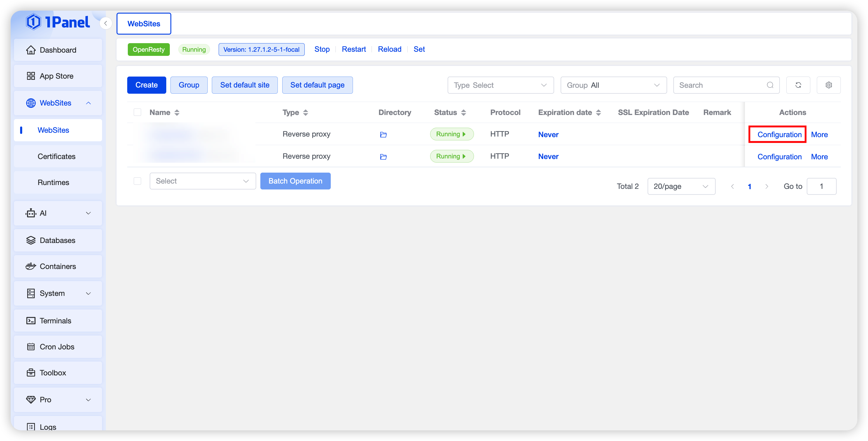Expand the 20/page pagination size dropdown
The height and width of the screenshot is (441, 868).
coord(681,187)
